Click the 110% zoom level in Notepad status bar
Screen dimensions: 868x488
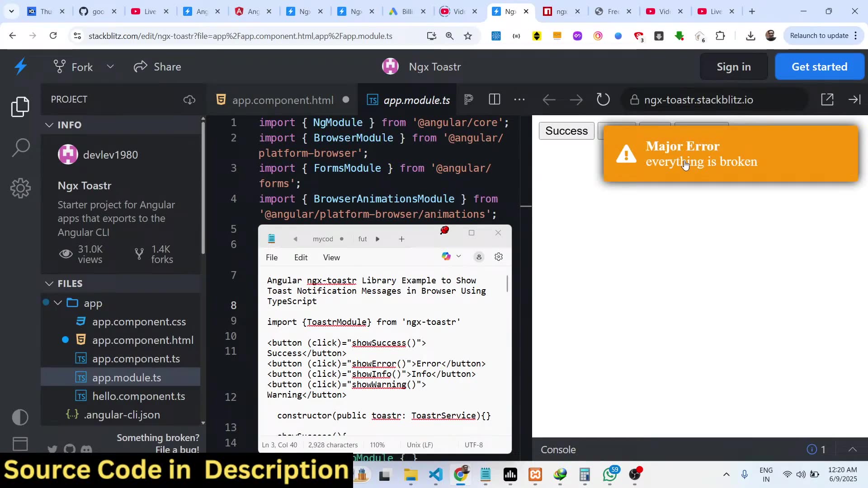click(377, 445)
